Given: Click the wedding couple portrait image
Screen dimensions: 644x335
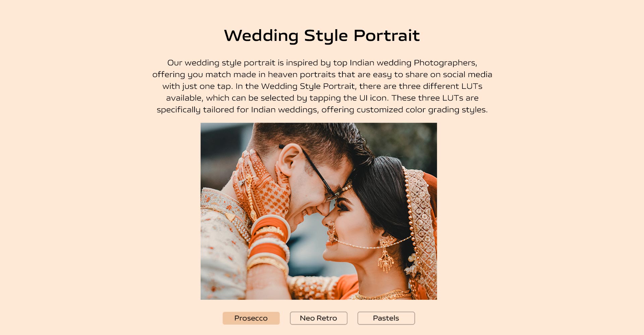Looking at the screenshot, I should [x=319, y=211].
